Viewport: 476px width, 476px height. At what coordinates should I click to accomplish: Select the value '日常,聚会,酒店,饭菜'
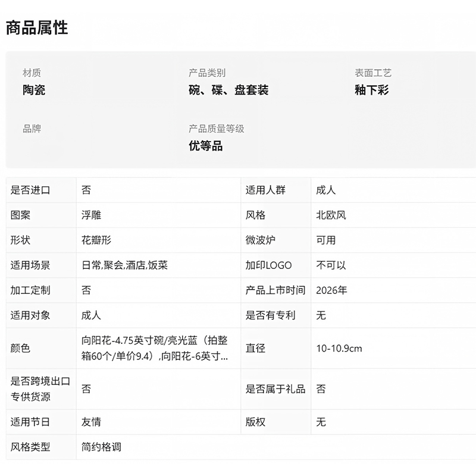[x=124, y=265]
